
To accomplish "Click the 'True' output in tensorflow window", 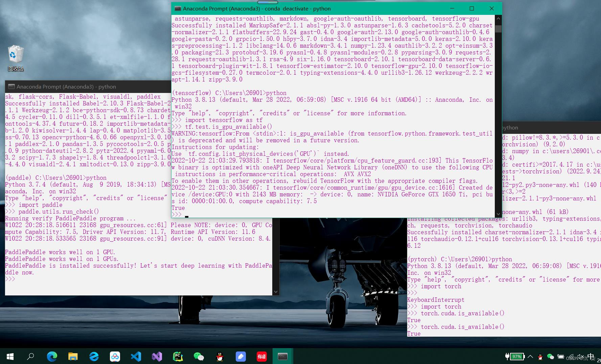I will tap(178, 208).
